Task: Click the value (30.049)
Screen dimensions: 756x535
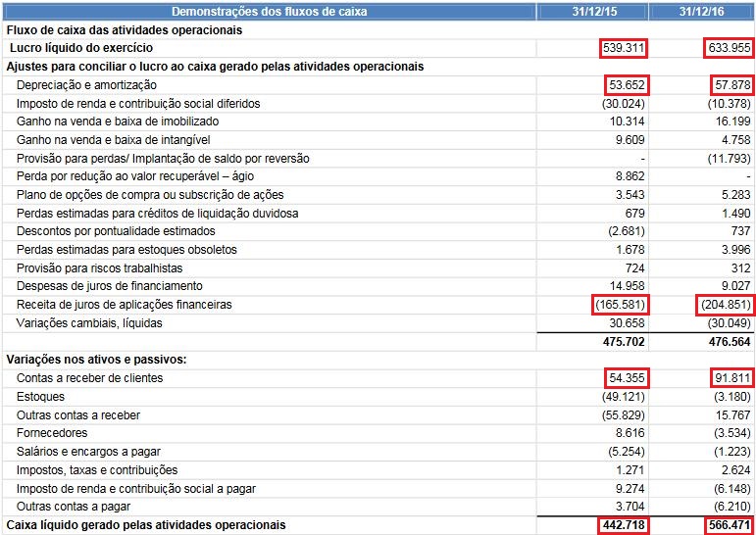Action: [x=729, y=323]
